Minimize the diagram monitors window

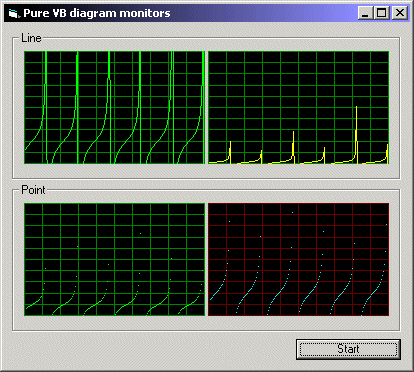pos(365,13)
